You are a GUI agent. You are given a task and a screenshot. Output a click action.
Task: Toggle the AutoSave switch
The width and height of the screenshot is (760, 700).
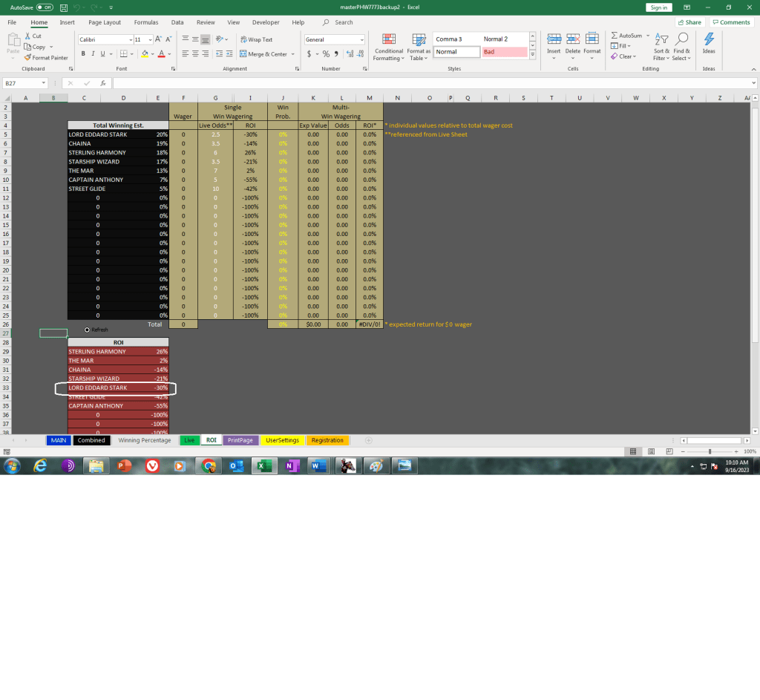coord(45,7)
